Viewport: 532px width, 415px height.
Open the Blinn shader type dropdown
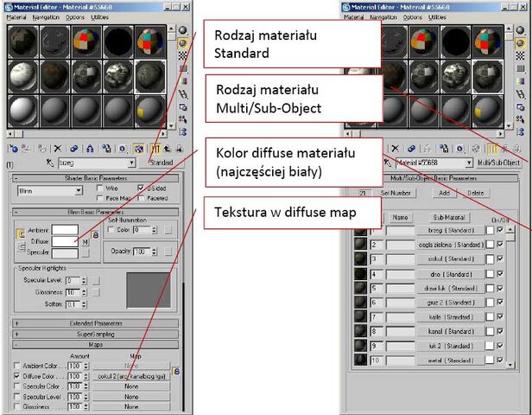coord(79,191)
